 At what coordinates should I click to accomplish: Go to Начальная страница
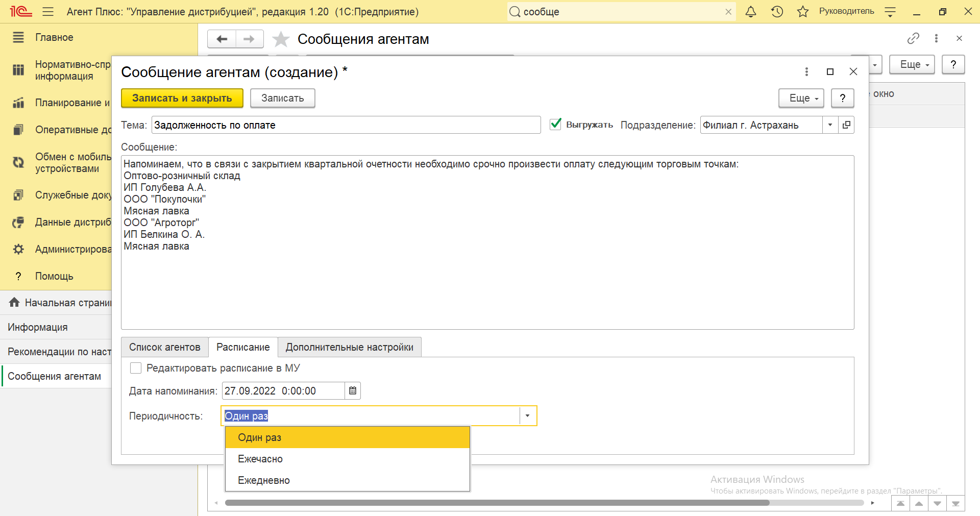coord(56,303)
